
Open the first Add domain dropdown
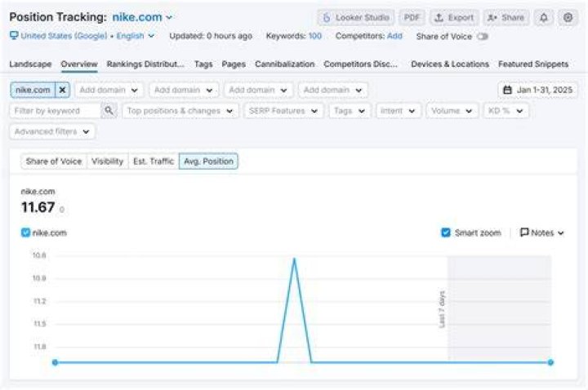point(109,90)
